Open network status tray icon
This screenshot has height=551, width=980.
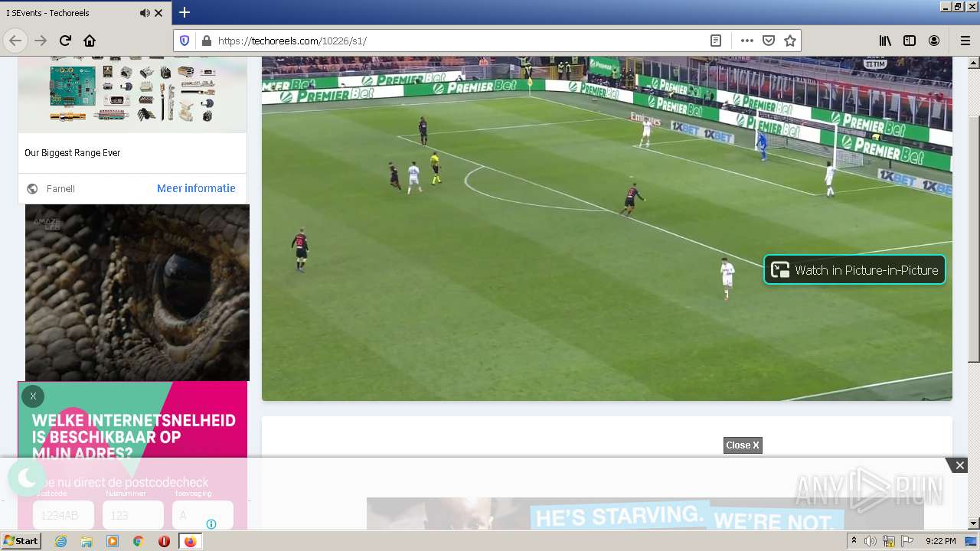point(889,541)
